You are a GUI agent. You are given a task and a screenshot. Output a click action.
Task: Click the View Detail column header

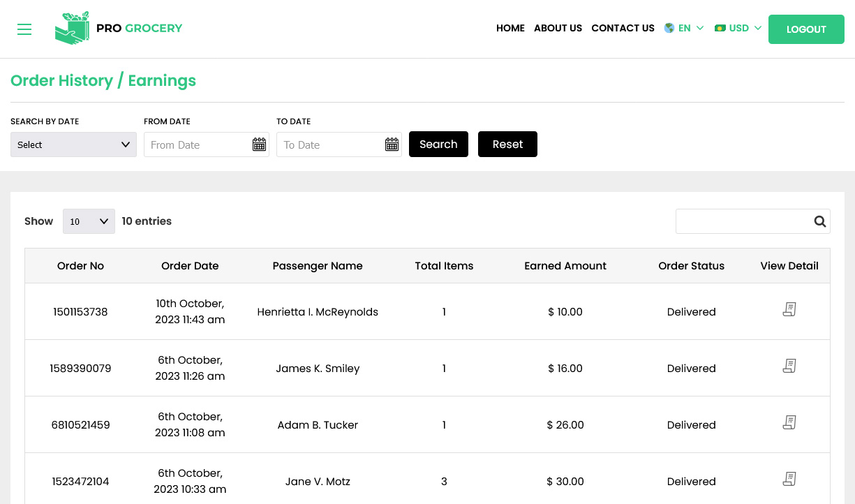[789, 266]
